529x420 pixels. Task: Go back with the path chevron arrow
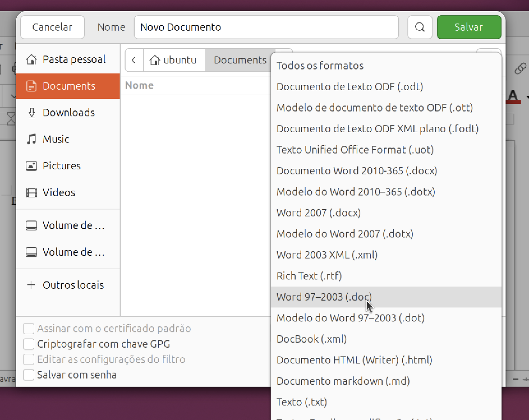click(x=134, y=60)
